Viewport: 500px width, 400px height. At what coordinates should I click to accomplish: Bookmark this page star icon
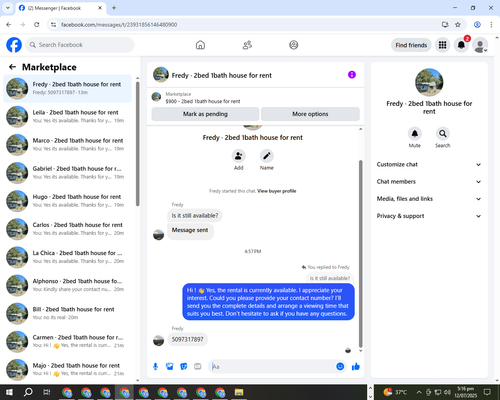(458, 25)
